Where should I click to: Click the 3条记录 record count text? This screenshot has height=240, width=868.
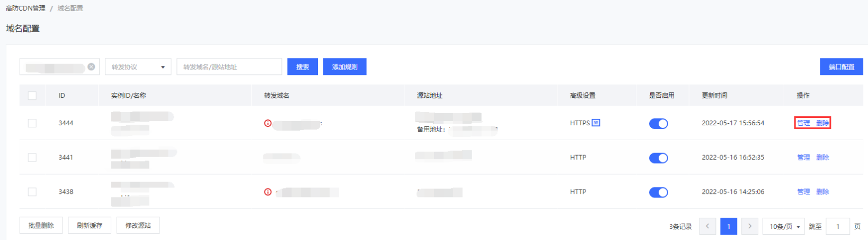click(x=680, y=227)
